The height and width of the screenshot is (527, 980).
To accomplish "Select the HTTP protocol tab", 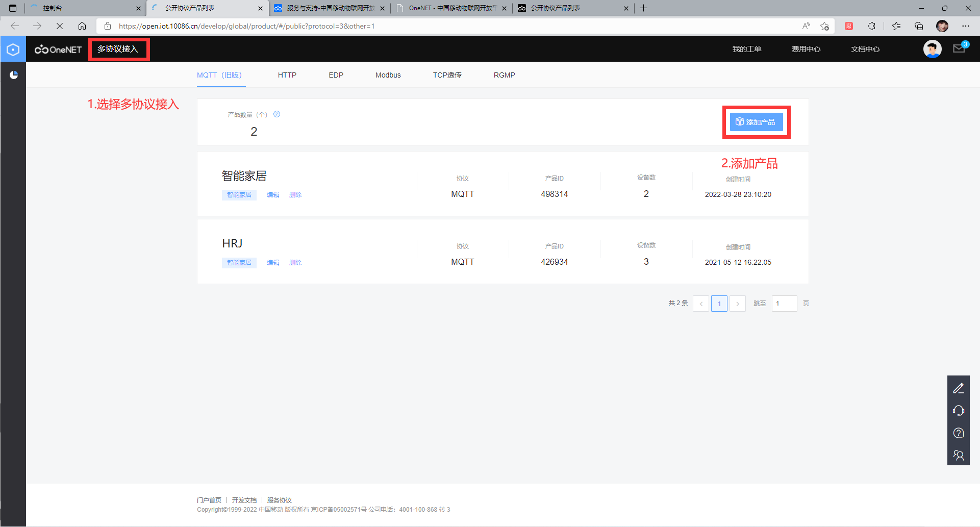I will pyautogui.click(x=287, y=75).
